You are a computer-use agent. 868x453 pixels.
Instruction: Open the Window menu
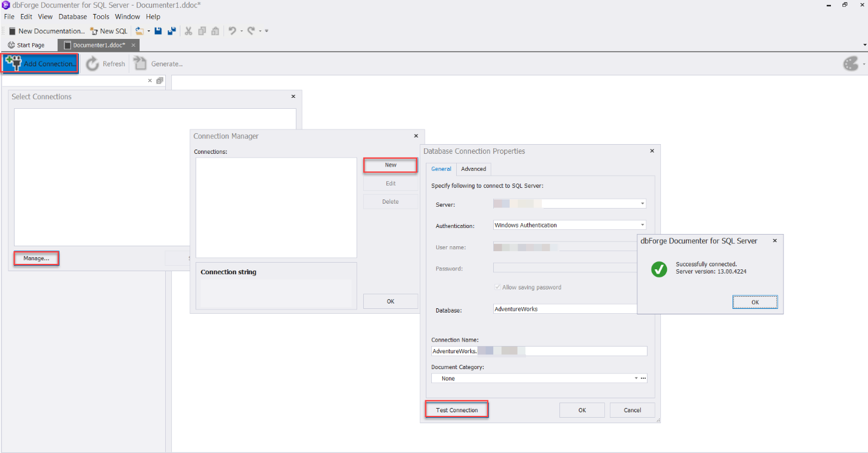(x=128, y=16)
